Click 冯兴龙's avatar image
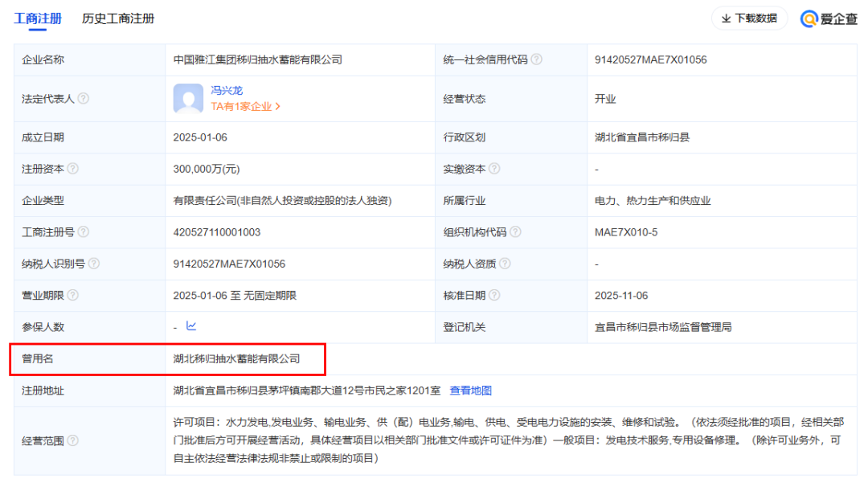Image resolution: width=868 pixels, height=483 pixels. click(188, 99)
